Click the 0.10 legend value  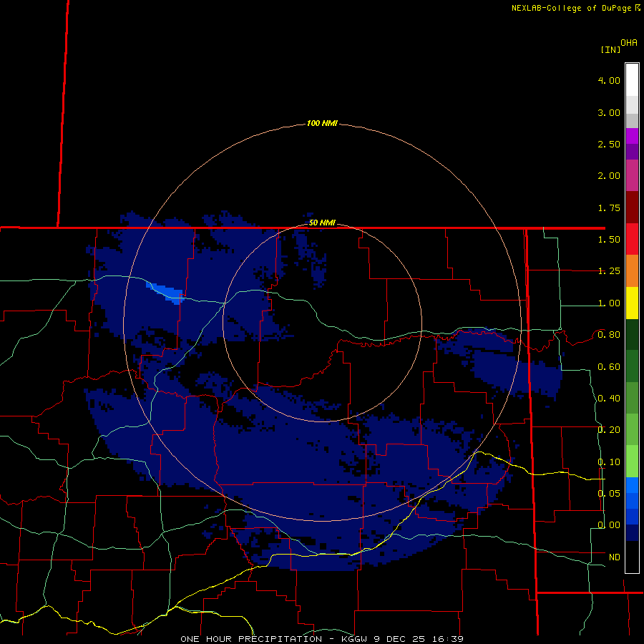point(609,462)
